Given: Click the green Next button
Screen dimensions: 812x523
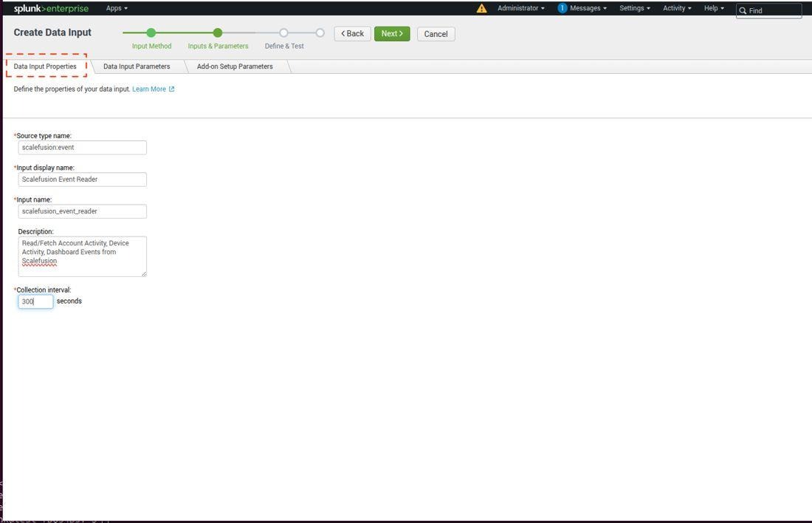Looking at the screenshot, I should pyautogui.click(x=392, y=34).
